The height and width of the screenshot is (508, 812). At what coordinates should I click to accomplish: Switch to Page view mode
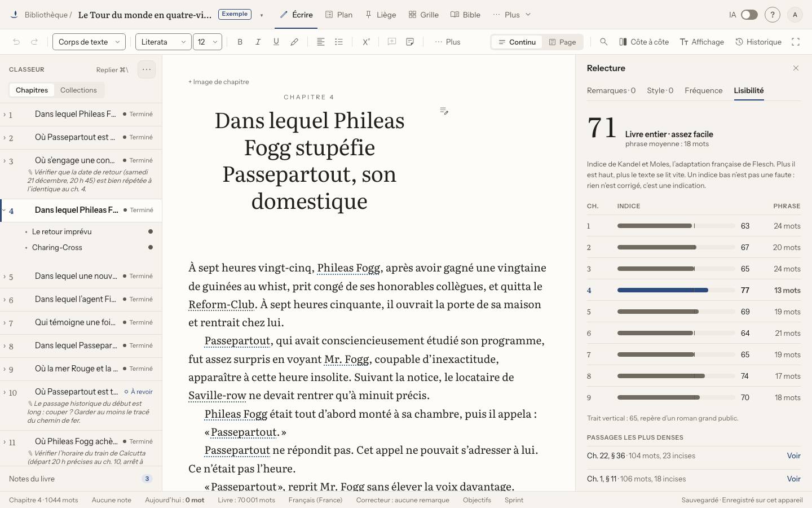point(563,42)
